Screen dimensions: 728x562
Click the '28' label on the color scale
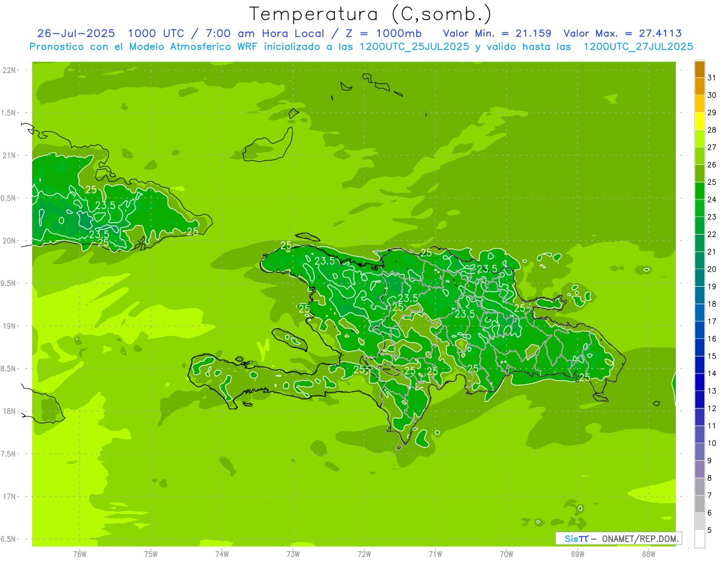pos(712,130)
